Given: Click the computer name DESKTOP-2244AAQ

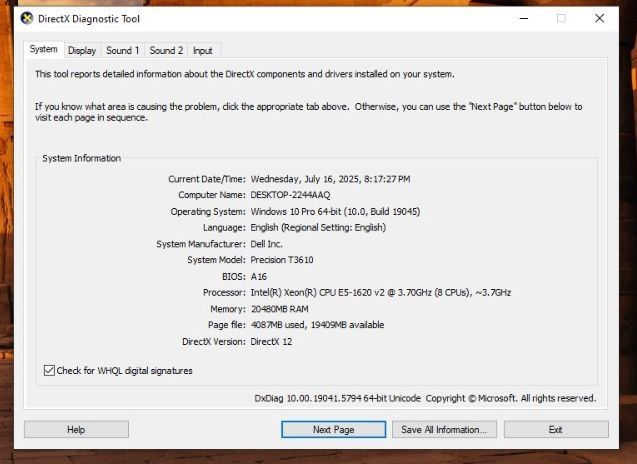Looking at the screenshot, I should pos(290,195).
